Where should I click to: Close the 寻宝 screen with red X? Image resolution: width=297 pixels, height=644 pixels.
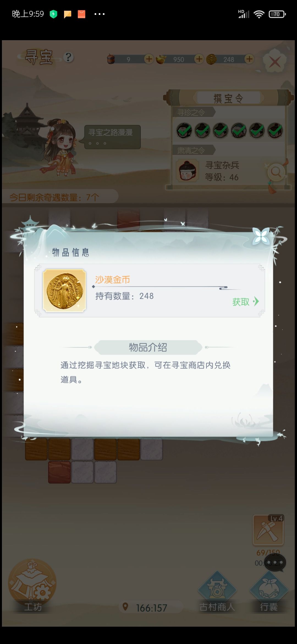tap(275, 61)
